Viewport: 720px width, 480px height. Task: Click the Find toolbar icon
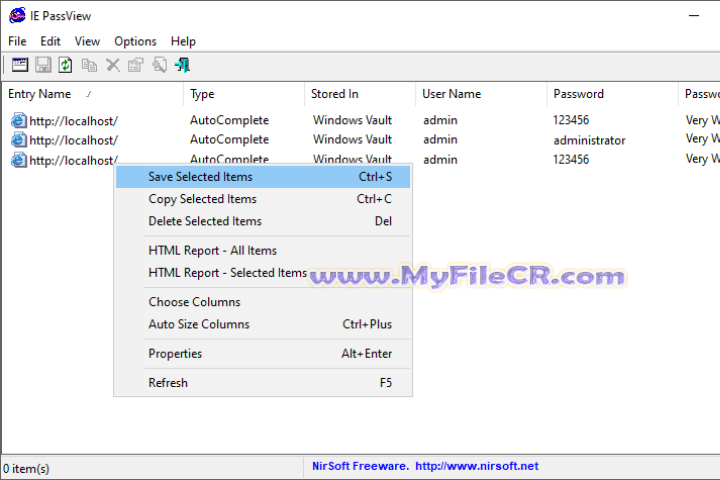pyautogui.click(x=159, y=65)
